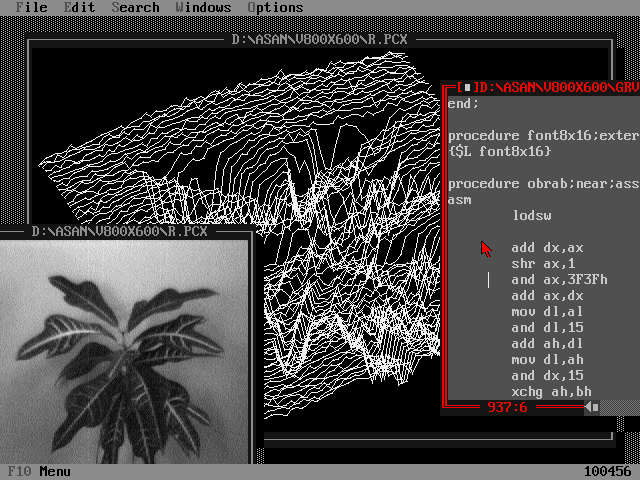This screenshot has width=640, height=480.
Task: Click the 100456 memory indicator
Action: tap(608, 471)
